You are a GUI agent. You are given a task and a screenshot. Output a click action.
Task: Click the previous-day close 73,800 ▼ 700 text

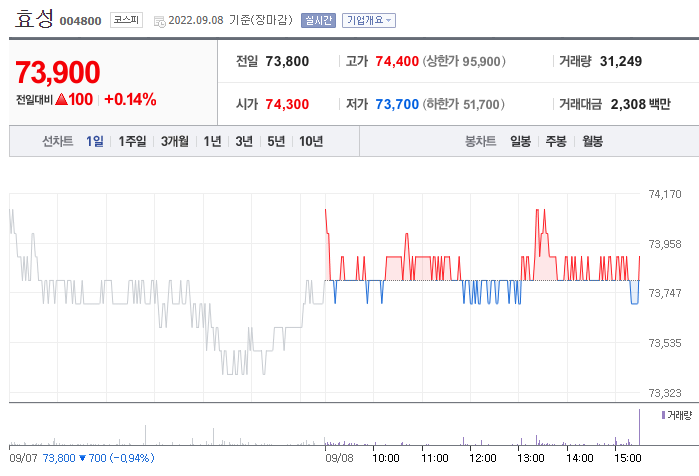[74, 458]
